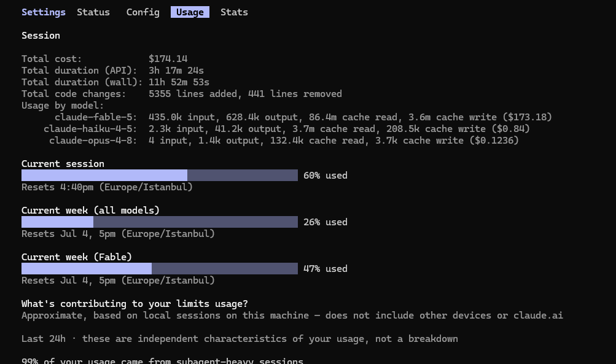Click the Current session usage bar

pos(160,175)
